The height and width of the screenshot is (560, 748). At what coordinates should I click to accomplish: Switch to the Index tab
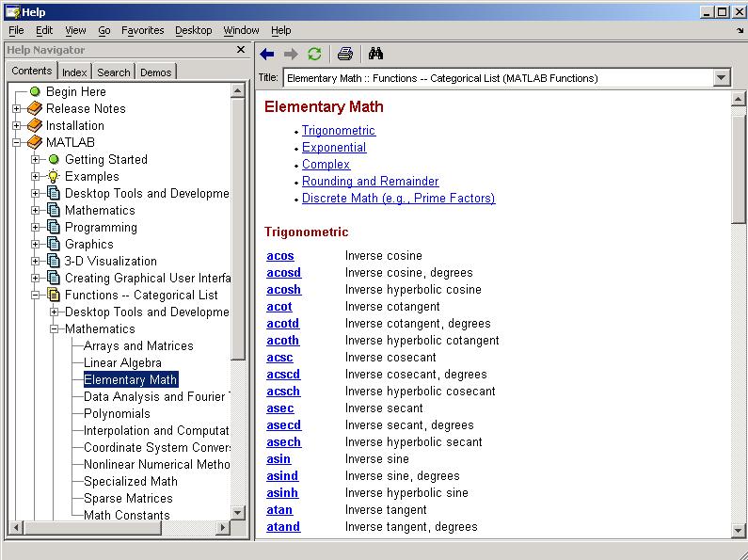tap(74, 72)
